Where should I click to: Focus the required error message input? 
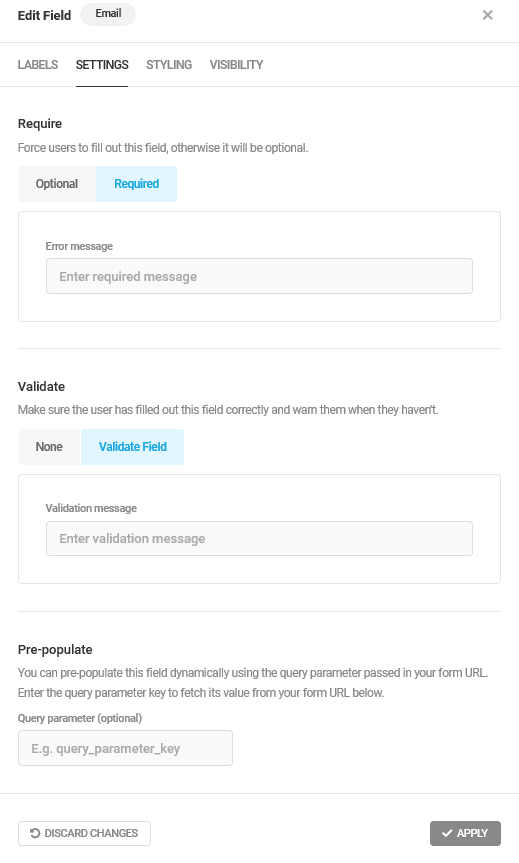point(259,276)
